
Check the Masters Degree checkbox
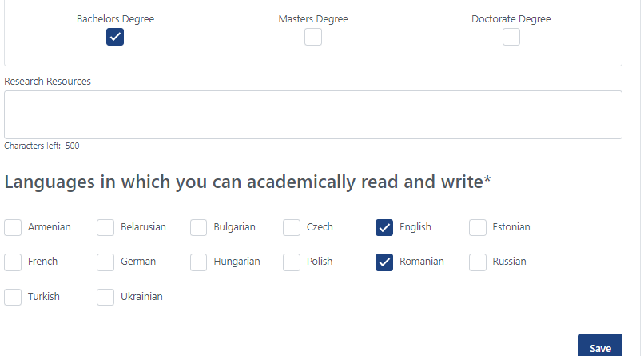click(x=313, y=37)
